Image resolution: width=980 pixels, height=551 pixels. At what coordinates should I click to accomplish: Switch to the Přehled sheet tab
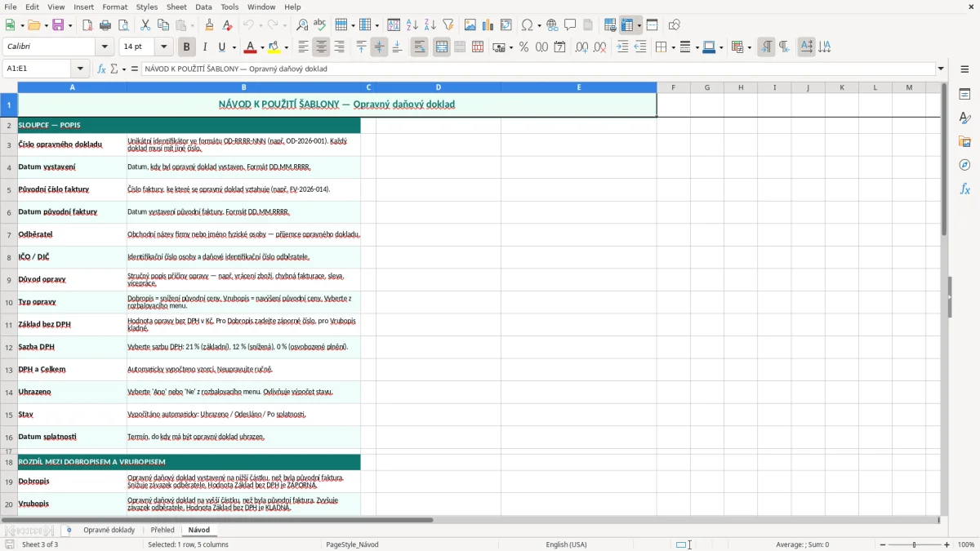163,530
